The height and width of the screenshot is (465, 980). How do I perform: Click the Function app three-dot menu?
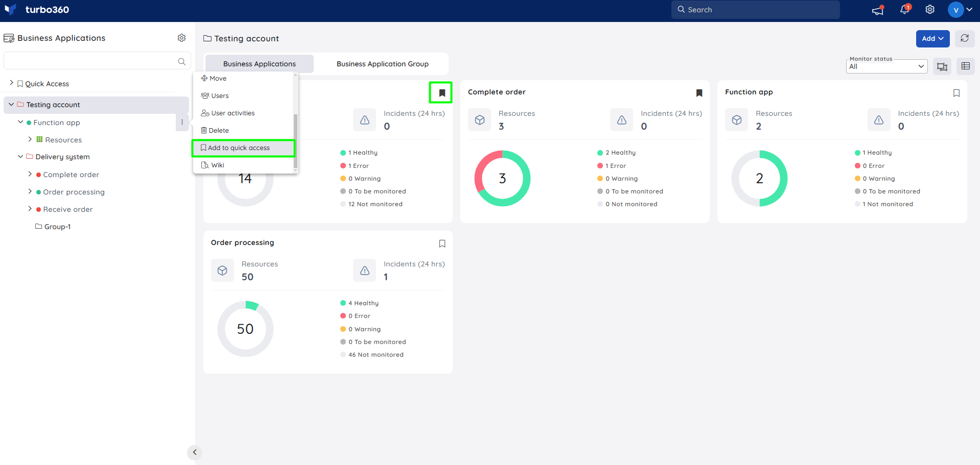[182, 123]
